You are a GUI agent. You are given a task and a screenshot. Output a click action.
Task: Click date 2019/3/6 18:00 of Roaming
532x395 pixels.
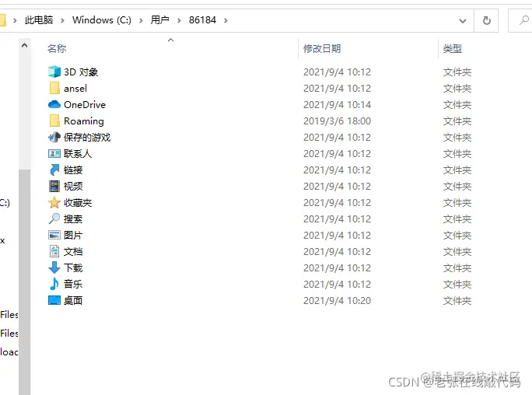coord(337,121)
